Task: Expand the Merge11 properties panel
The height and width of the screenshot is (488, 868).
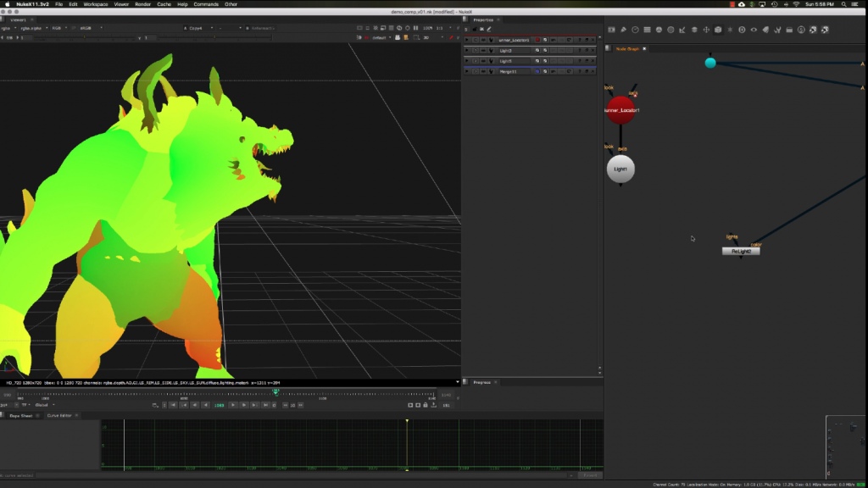Action: 466,72
